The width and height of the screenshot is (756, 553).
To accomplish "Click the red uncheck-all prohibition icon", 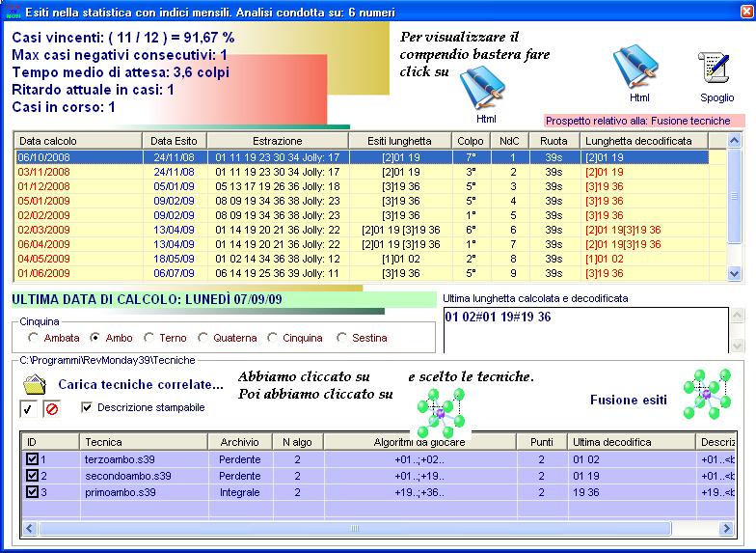I will [x=52, y=409].
